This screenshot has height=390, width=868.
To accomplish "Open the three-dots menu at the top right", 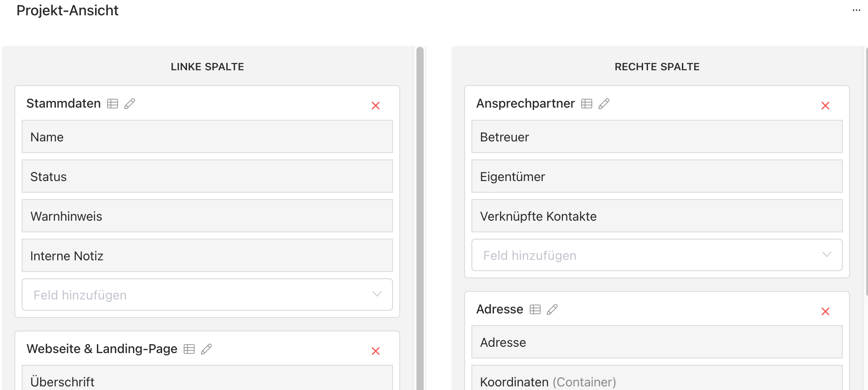I will (x=856, y=10).
